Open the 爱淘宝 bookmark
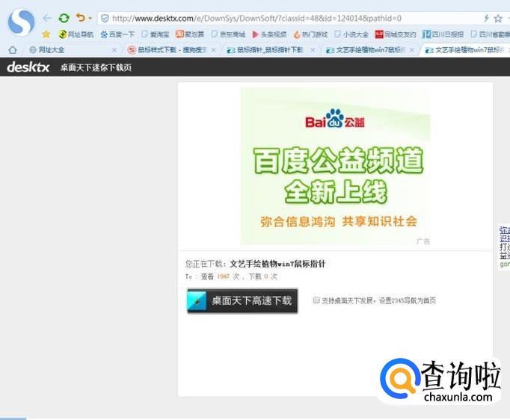 click(156, 34)
